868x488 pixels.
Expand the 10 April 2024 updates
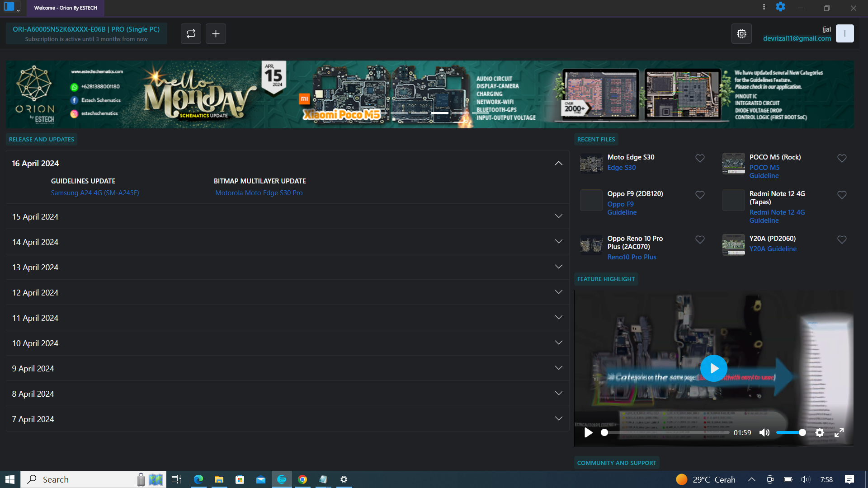click(558, 343)
